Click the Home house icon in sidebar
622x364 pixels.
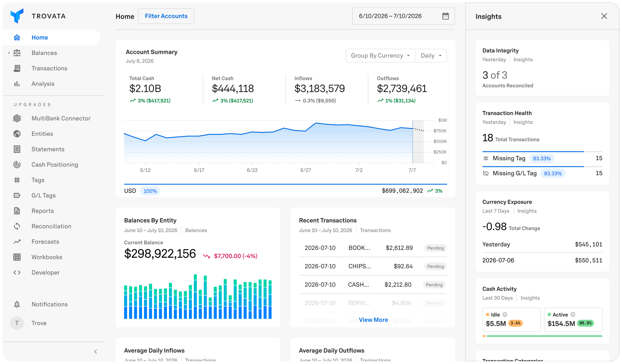tap(17, 38)
